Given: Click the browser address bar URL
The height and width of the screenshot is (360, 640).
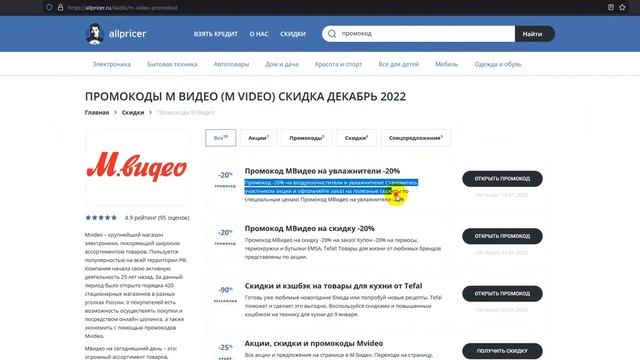Looking at the screenshot, I should click(122, 7).
